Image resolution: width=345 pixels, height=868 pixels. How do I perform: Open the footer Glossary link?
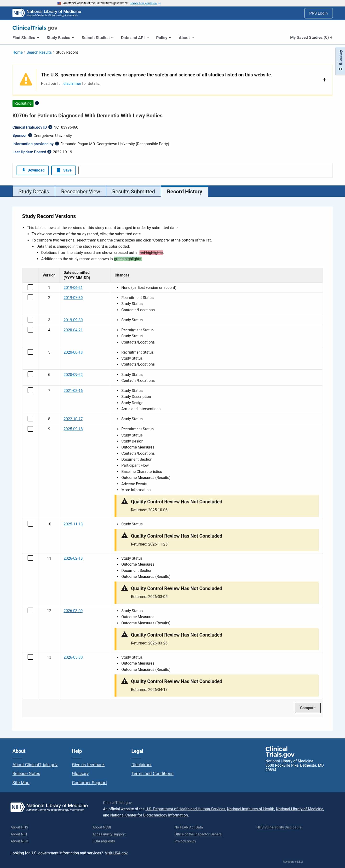[x=80, y=774]
